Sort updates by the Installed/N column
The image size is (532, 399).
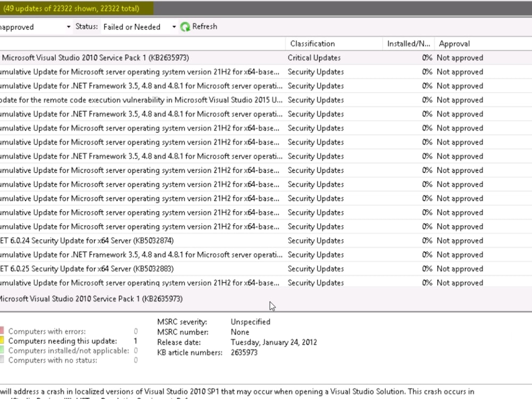408,44
